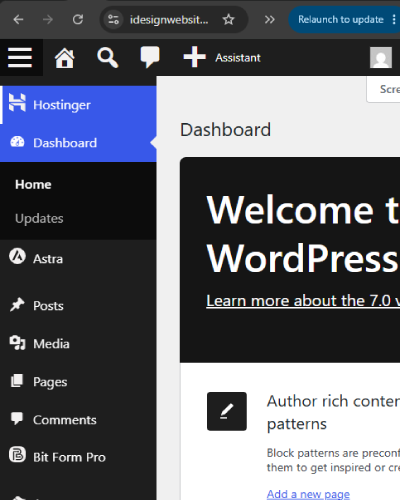Add new content with the plus icon
The width and height of the screenshot is (400, 500).
[194, 57]
